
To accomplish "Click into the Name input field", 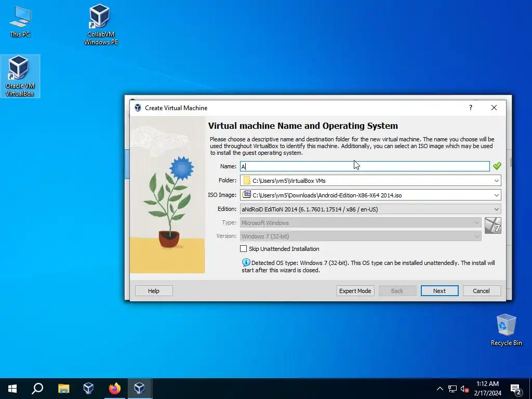I will tap(365, 166).
